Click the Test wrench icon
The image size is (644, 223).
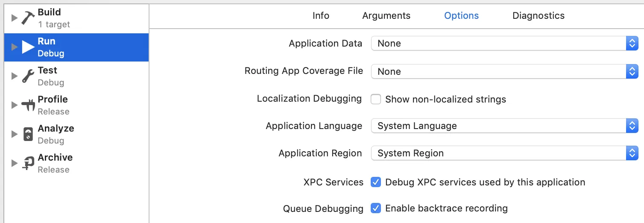(28, 76)
